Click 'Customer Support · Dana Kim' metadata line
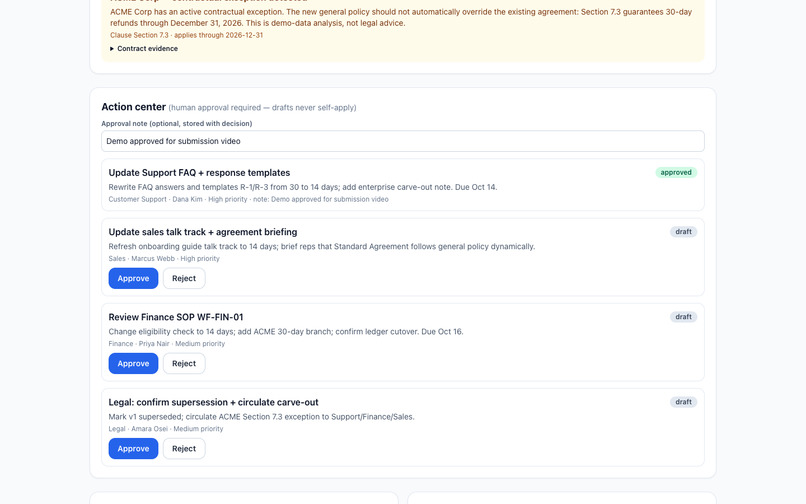Screen dimensions: 806x504 pos(248,199)
